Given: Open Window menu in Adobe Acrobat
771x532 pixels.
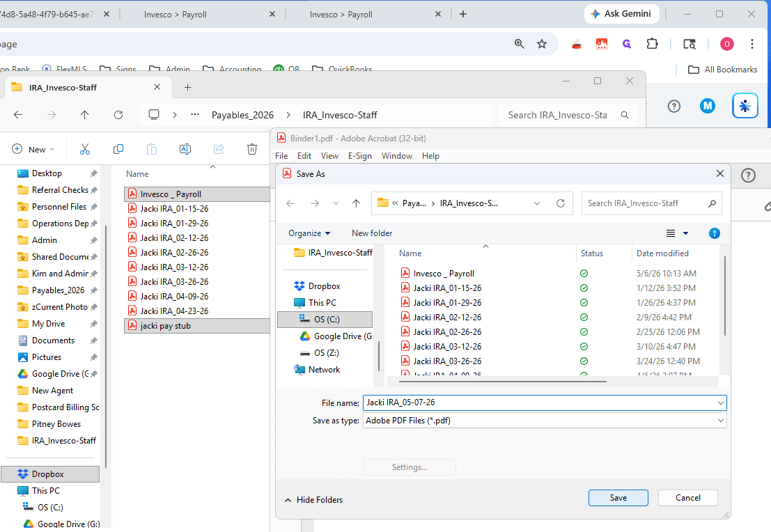Looking at the screenshot, I should coord(397,156).
